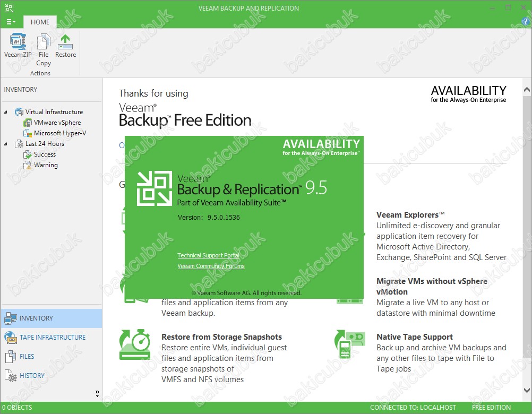Click the Native Tape Support icon

pyautogui.click(x=350, y=344)
